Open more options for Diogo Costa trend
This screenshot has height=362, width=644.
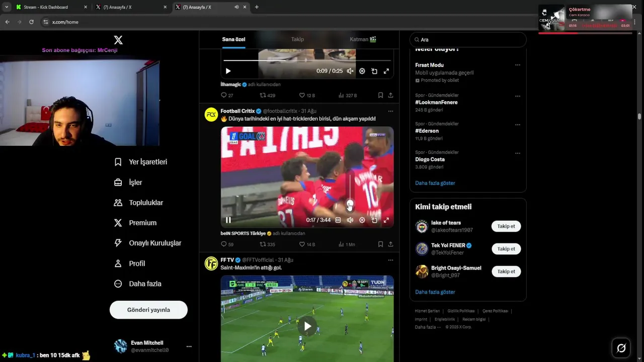pos(517,153)
